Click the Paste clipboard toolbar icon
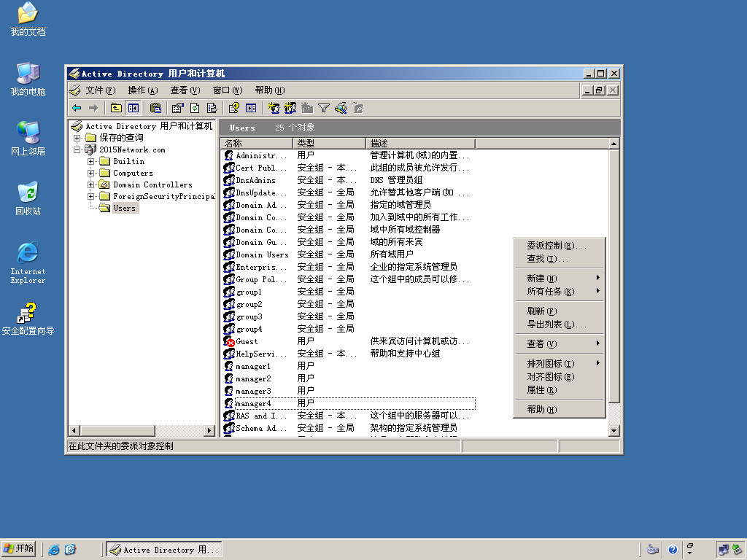747x560 pixels. coord(155,108)
